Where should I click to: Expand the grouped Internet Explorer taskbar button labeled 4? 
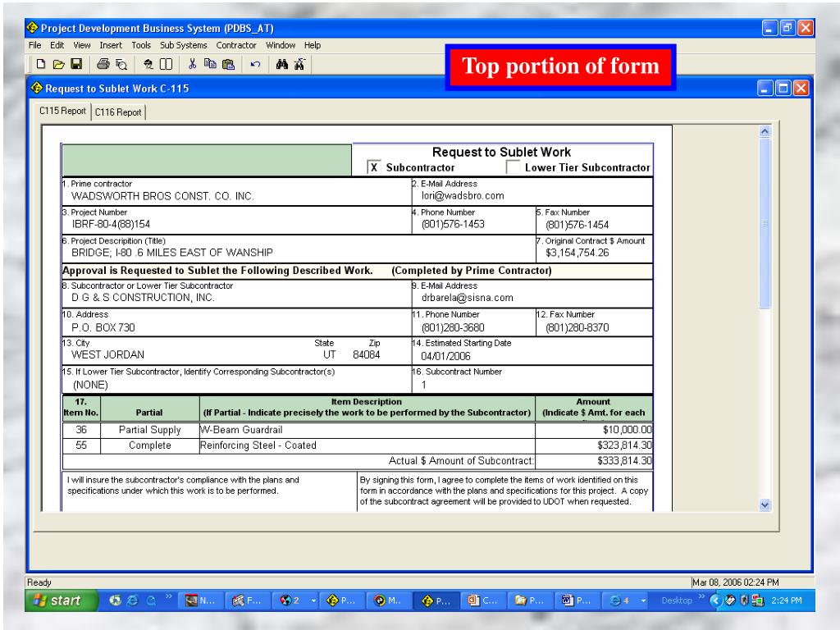coord(627,601)
